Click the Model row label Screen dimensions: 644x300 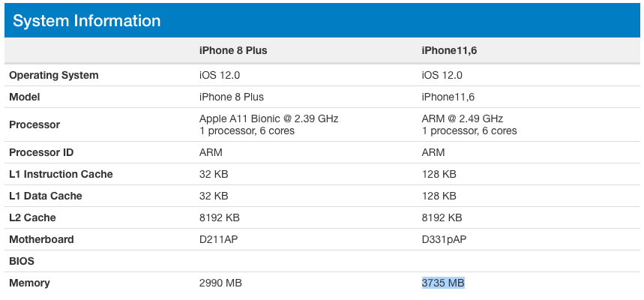[x=25, y=97]
